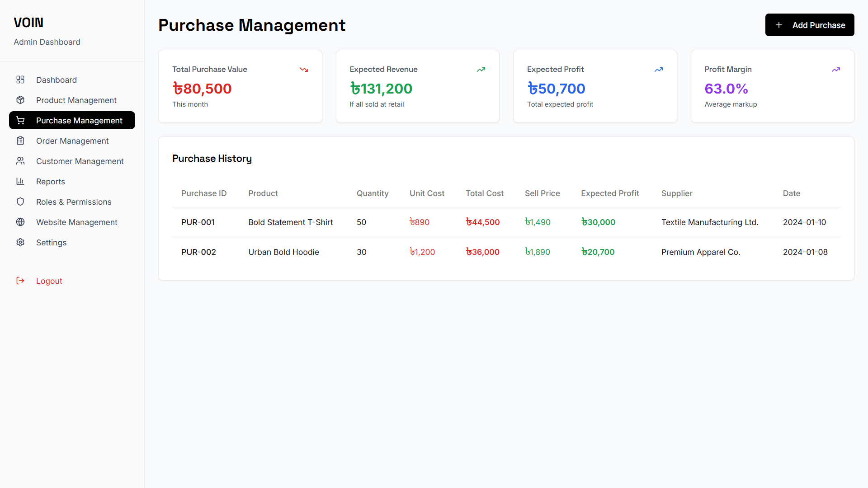Click the Order Management clipboard icon
Screen dimensions: 868x488
coord(20,141)
